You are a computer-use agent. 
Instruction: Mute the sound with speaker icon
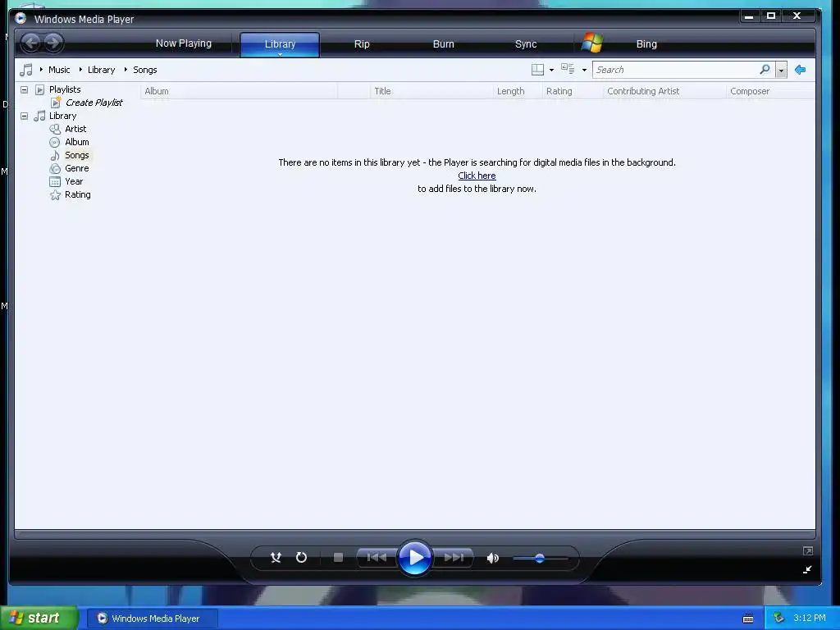[x=492, y=558]
